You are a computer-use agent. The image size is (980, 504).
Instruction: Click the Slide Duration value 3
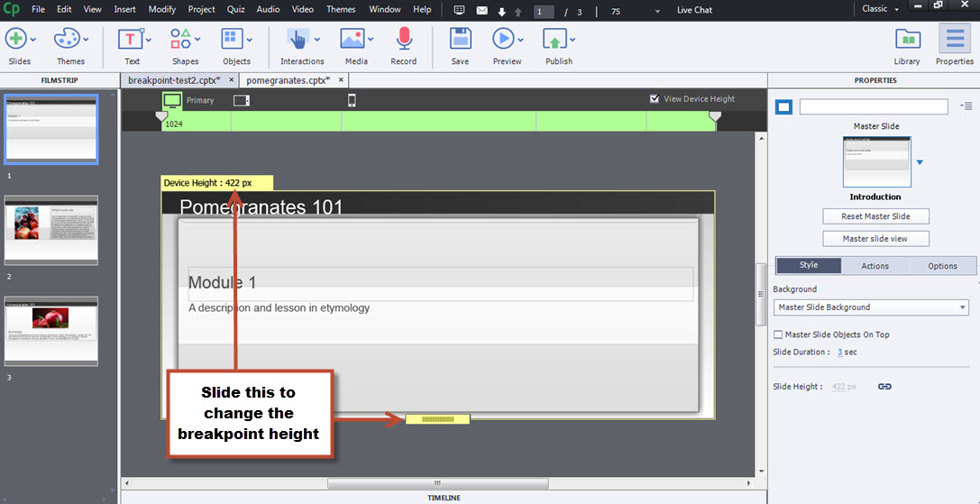coord(840,352)
